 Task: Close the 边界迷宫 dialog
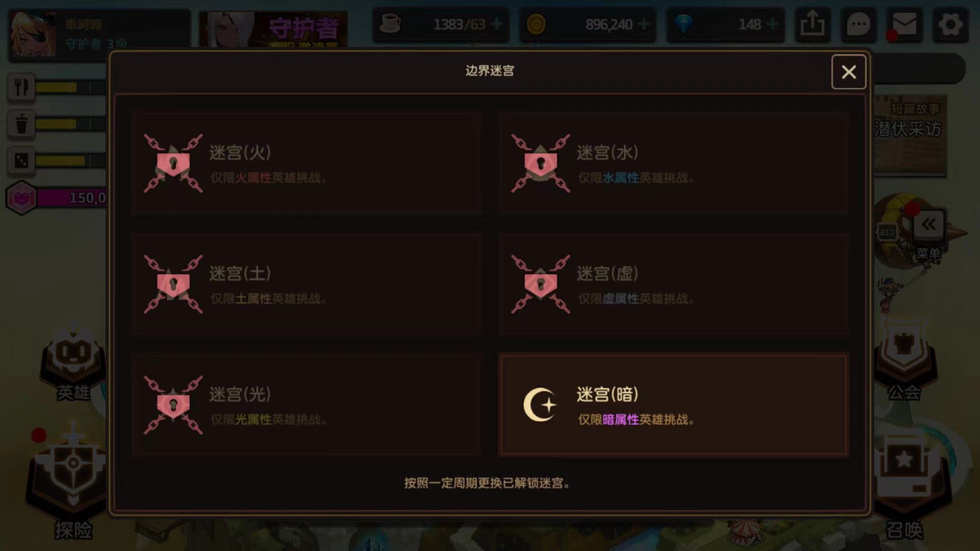click(x=848, y=72)
